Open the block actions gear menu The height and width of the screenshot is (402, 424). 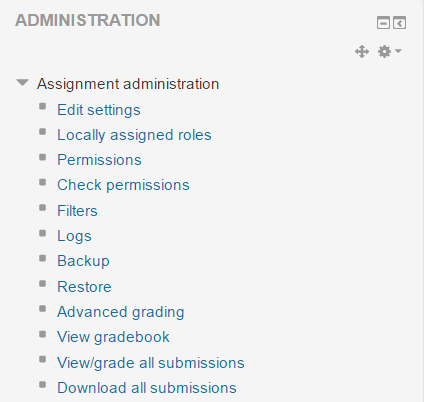pos(384,52)
